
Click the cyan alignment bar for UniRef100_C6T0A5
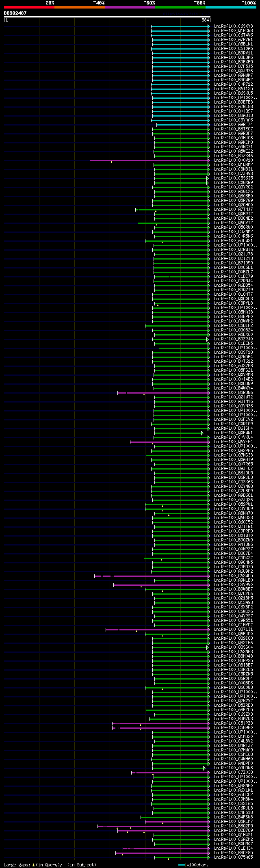pyautogui.click(x=181, y=49)
